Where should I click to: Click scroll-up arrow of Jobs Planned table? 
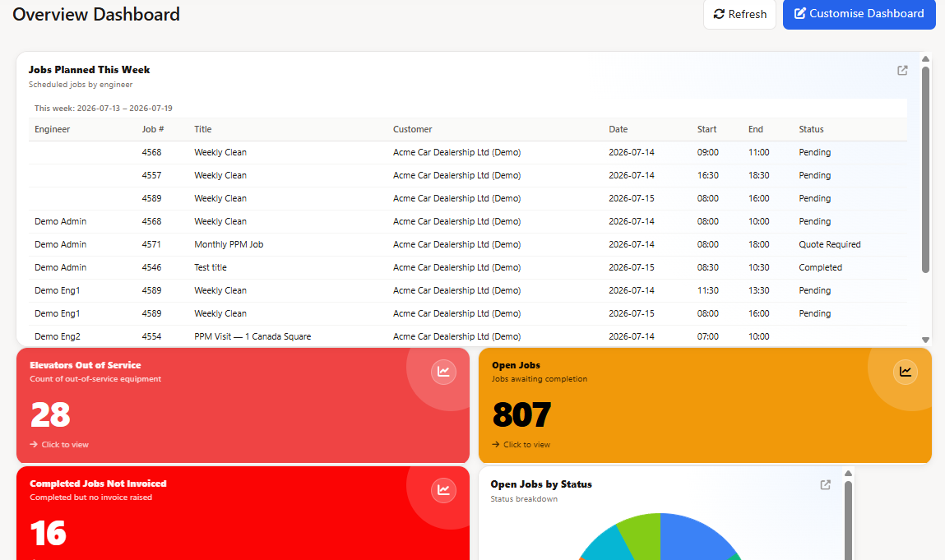click(926, 59)
